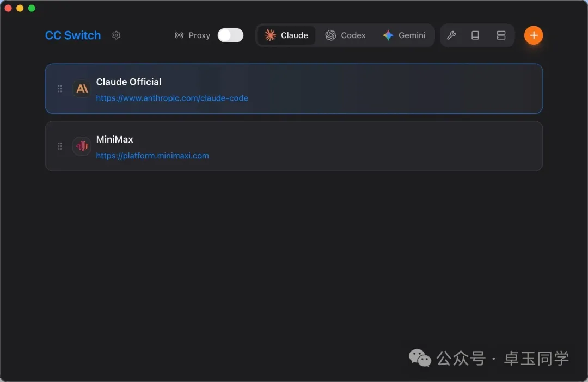The image size is (588, 382).
Task: Switch to the Codex tab
Action: (x=345, y=35)
